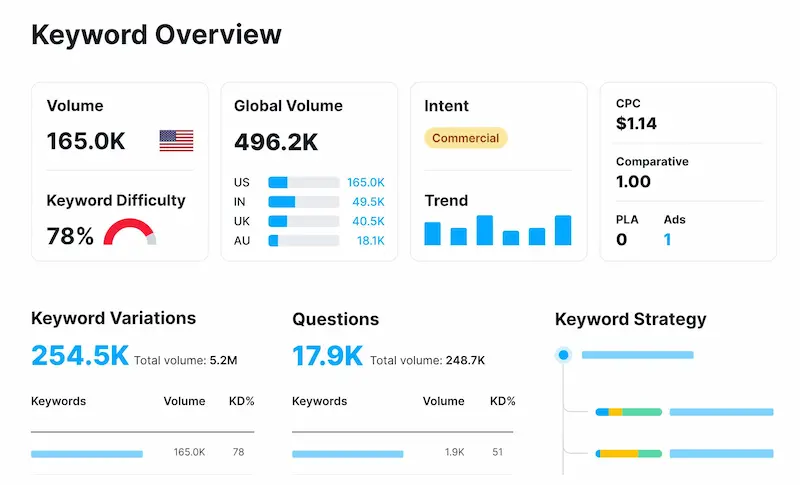Click the Keyword Overview heading

[156, 35]
